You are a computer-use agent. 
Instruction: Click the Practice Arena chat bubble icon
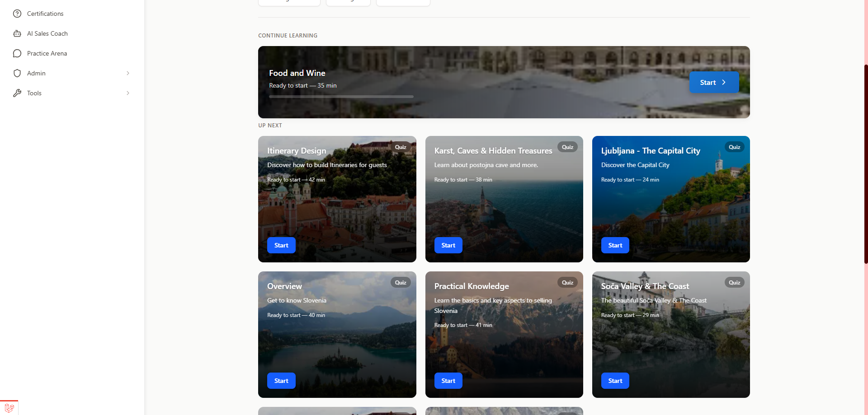click(x=17, y=53)
